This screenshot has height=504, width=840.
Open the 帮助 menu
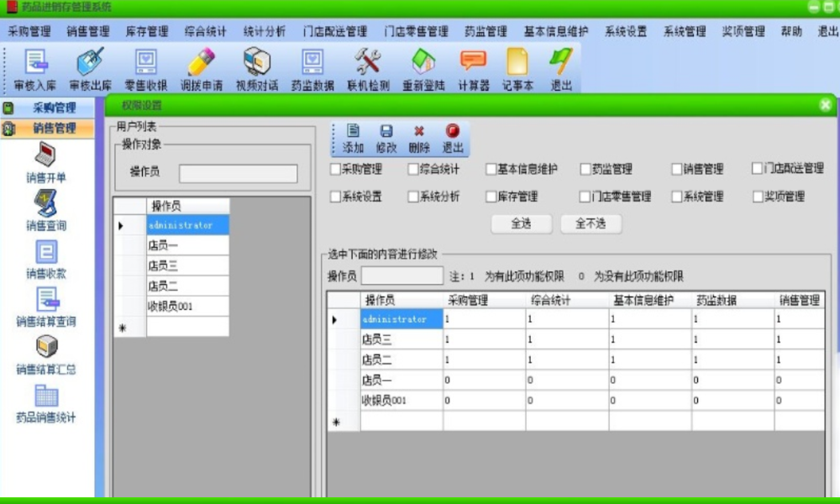791,32
